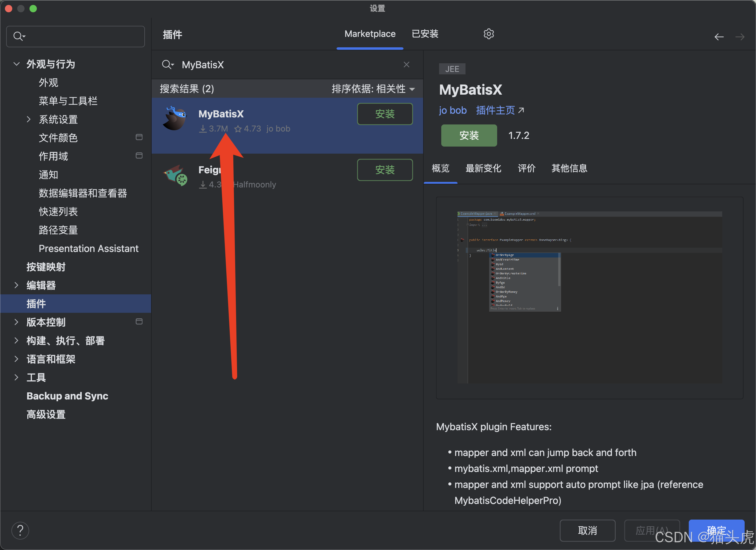This screenshot has height=550, width=756.
Task: Click the plugin search magnifier icon
Action: [x=167, y=65]
